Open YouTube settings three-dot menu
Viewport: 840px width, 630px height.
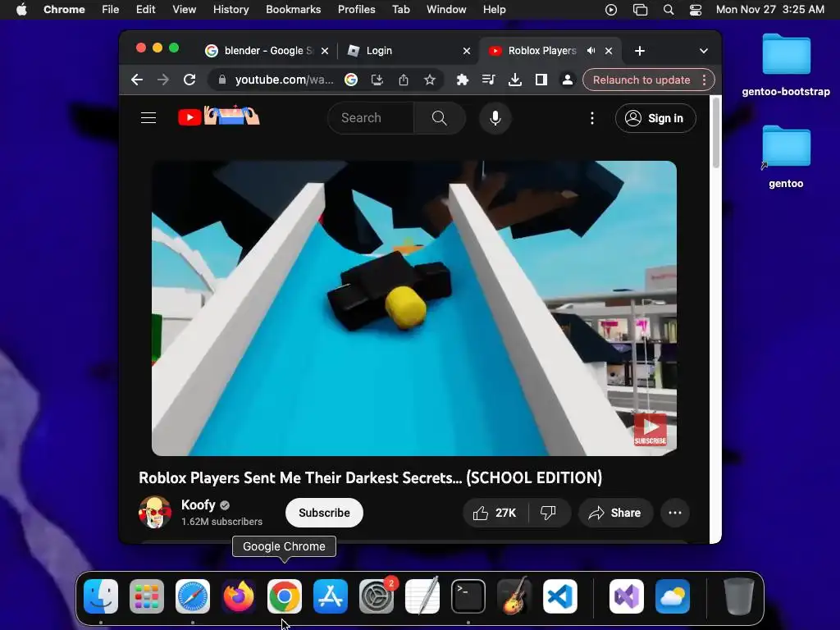(592, 118)
